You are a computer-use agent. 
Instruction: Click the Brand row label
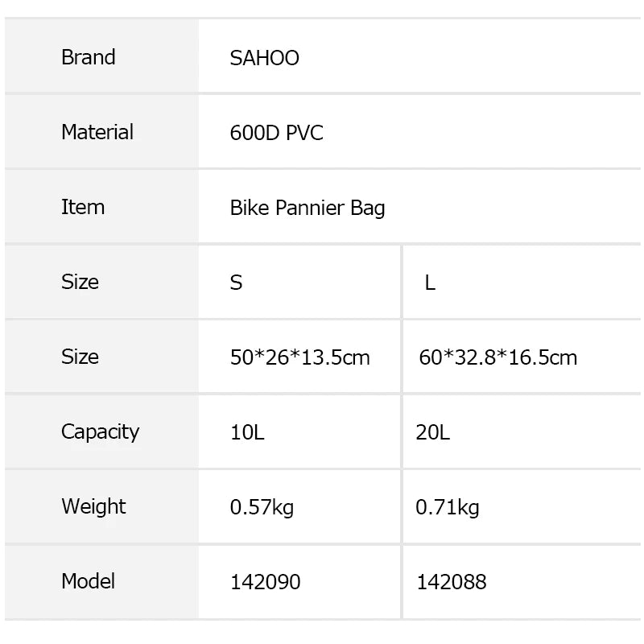coord(89,58)
